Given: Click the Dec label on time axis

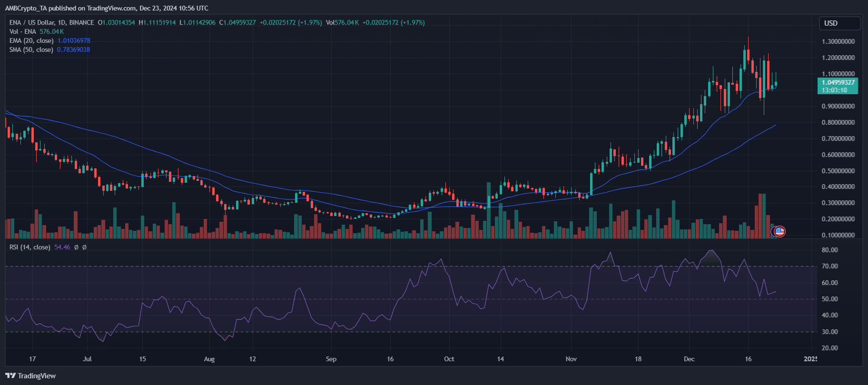Looking at the screenshot, I should pyautogui.click(x=689, y=359).
